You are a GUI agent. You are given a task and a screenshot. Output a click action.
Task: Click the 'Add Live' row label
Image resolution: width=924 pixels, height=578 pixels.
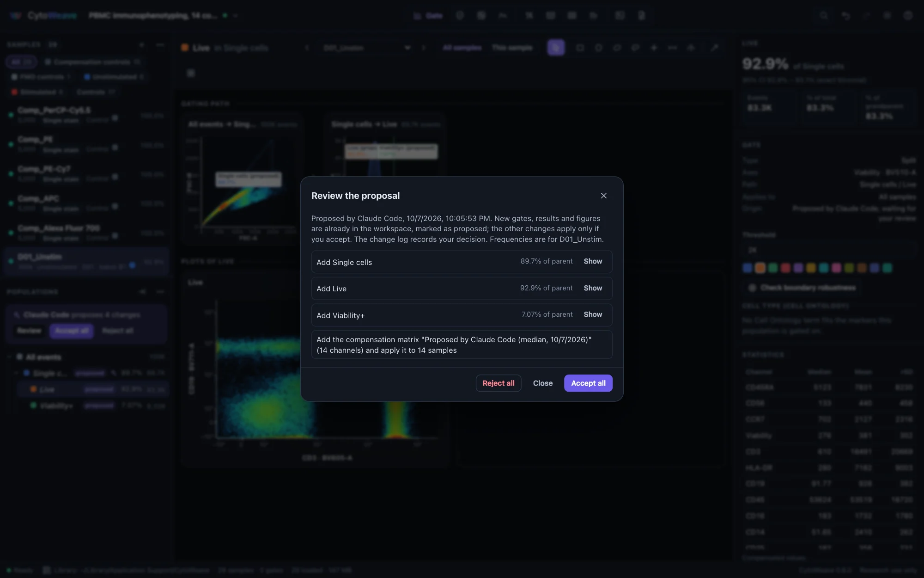point(331,289)
